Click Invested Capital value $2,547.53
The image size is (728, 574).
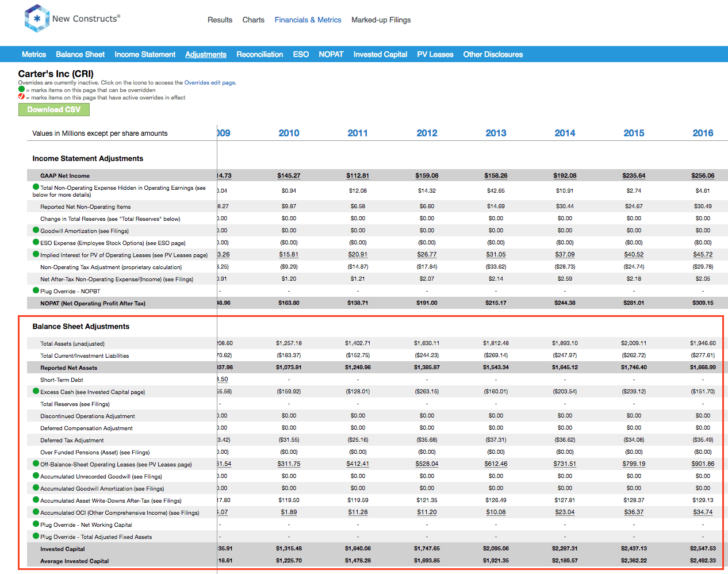point(703,548)
